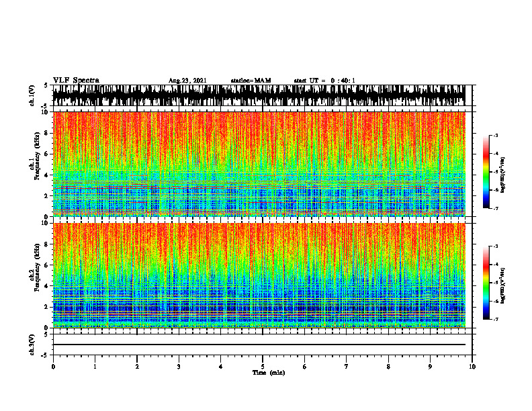Click the ch.1 colorbar log(PSD) label

pyautogui.click(x=504, y=175)
